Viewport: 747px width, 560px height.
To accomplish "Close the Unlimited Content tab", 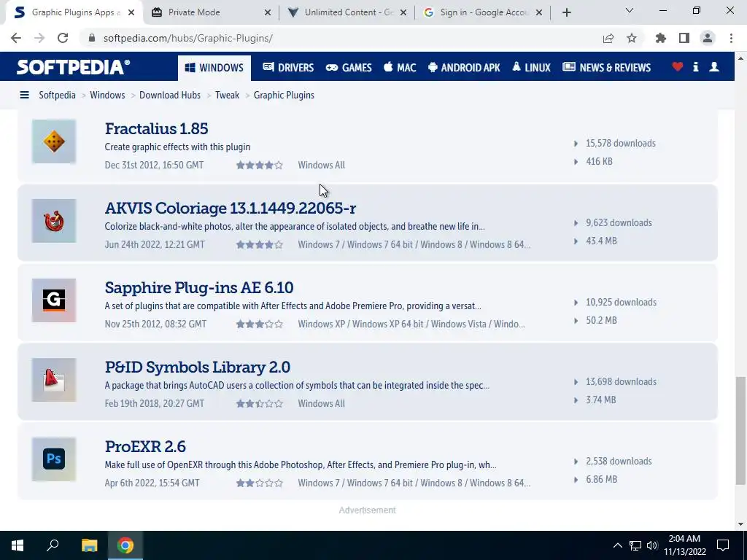I will pos(403,13).
